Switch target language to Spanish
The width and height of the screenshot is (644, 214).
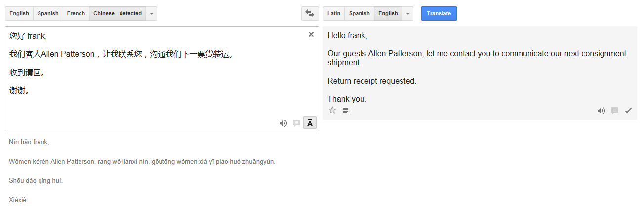(360, 13)
